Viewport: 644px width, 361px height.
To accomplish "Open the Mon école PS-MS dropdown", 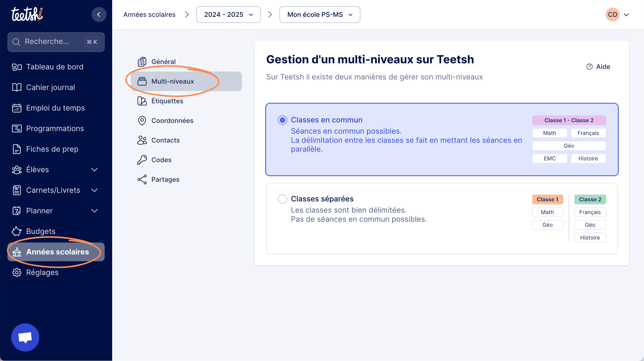I will [x=319, y=14].
